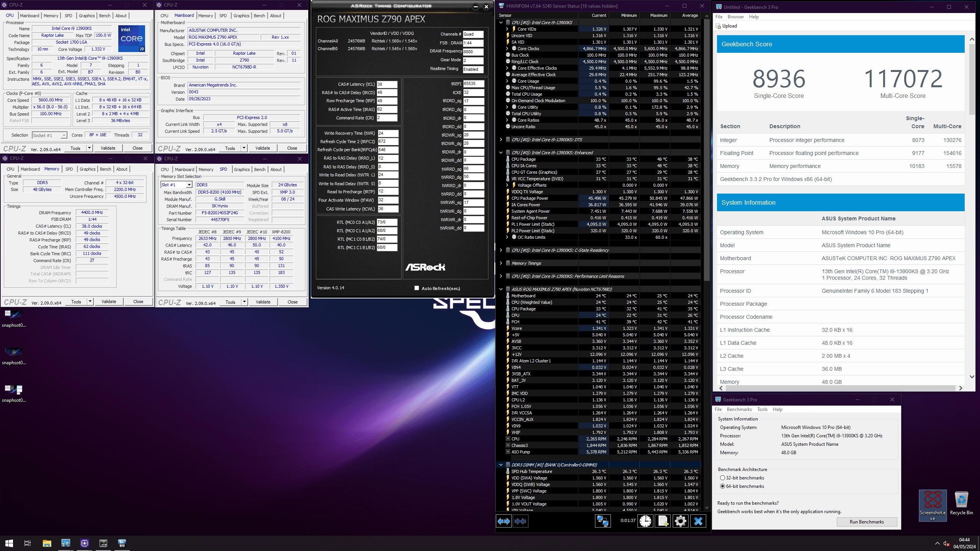The image size is (980, 551).
Task: Close HWiNFO sensors with blue X icon
Action: coord(698,521)
